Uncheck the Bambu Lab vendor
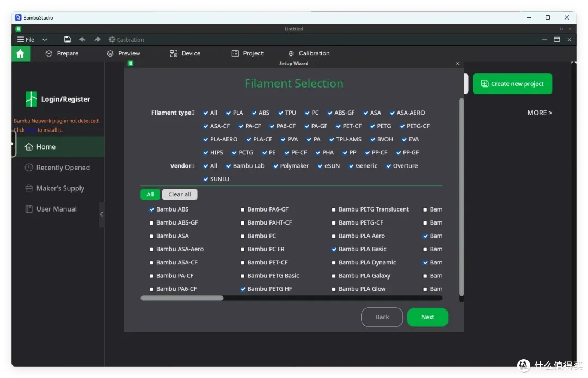This screenshot has width=588, height=378. click(x=228, y=166)
